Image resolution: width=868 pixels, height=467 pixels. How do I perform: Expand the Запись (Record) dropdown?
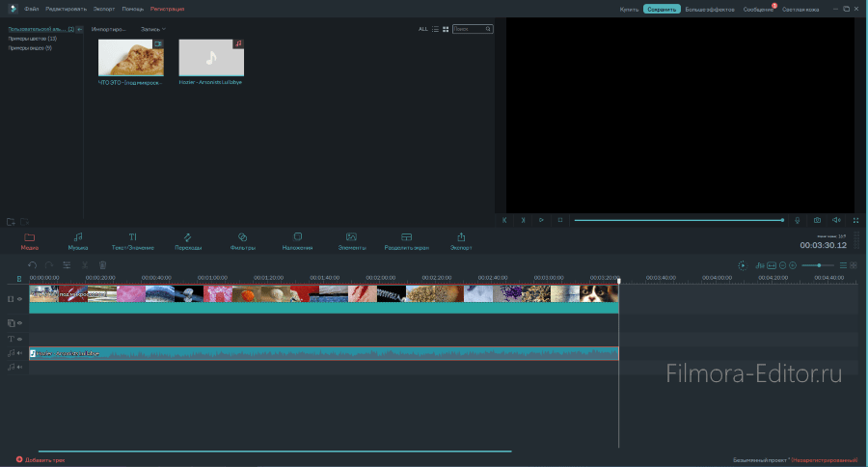[x=153, y=29]
